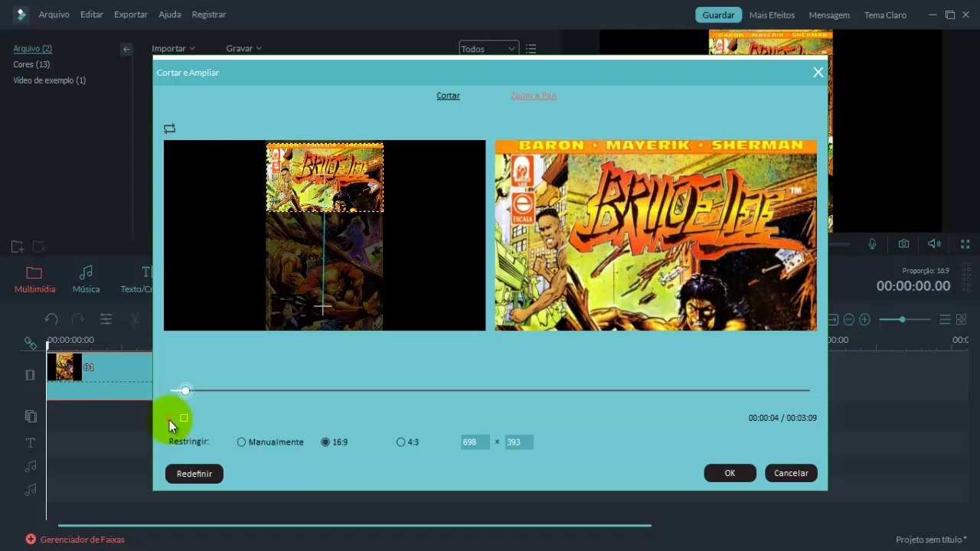Switch timeline to grid layout icon
The width and height of the screenshot is (980, 551).
click(x=962, y=319)
